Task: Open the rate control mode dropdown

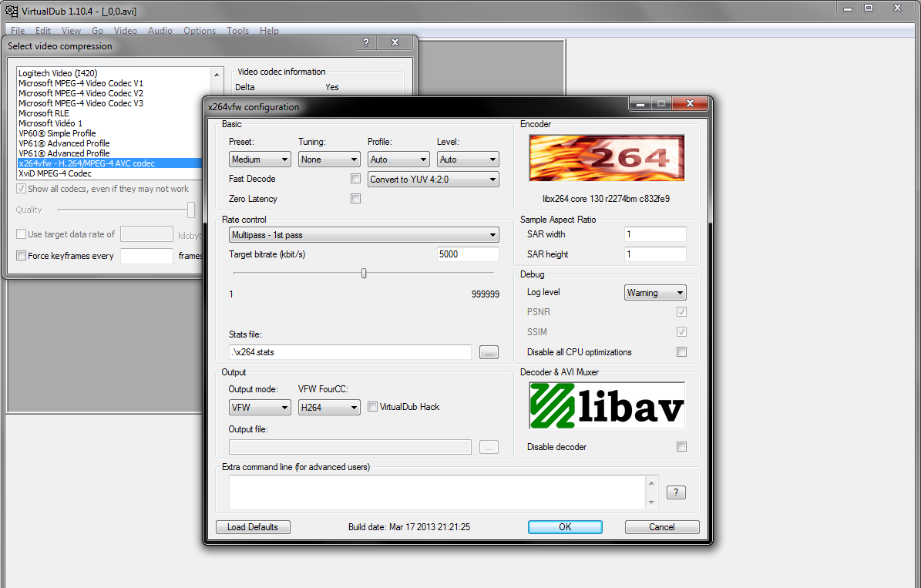Action: 365,235
